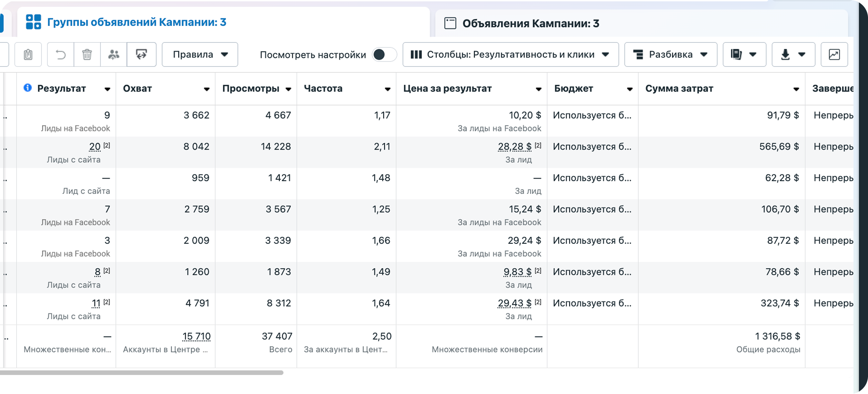The width and height of the screenshot is (868, 394).
Task: Click the info icon beside Результат
Action: click(x=28, y=88)
